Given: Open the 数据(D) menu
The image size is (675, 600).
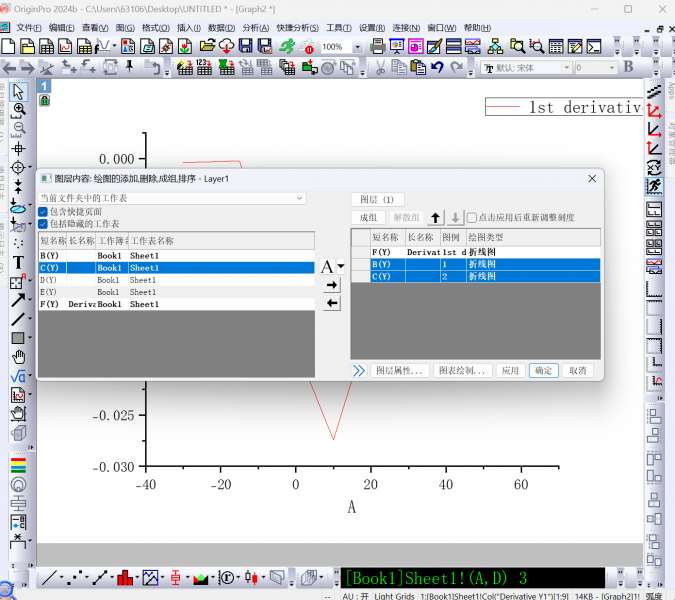Looking at the screenshot, I should point(221,28).
